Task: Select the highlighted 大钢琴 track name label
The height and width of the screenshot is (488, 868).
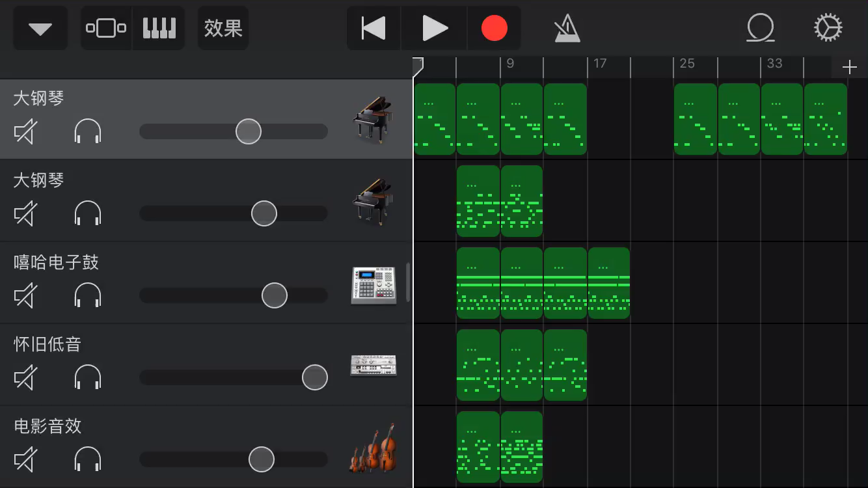Action: tap(39, 98)
